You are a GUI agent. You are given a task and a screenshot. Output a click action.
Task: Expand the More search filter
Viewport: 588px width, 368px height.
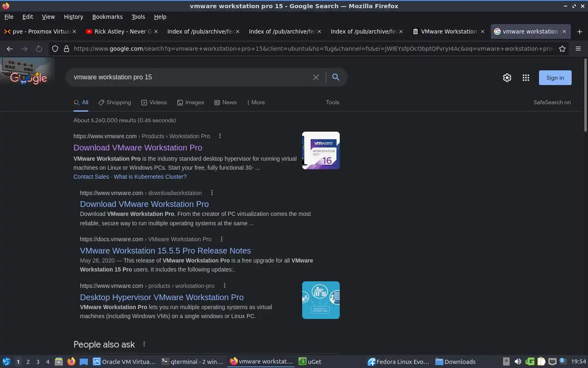click(256, 103)
